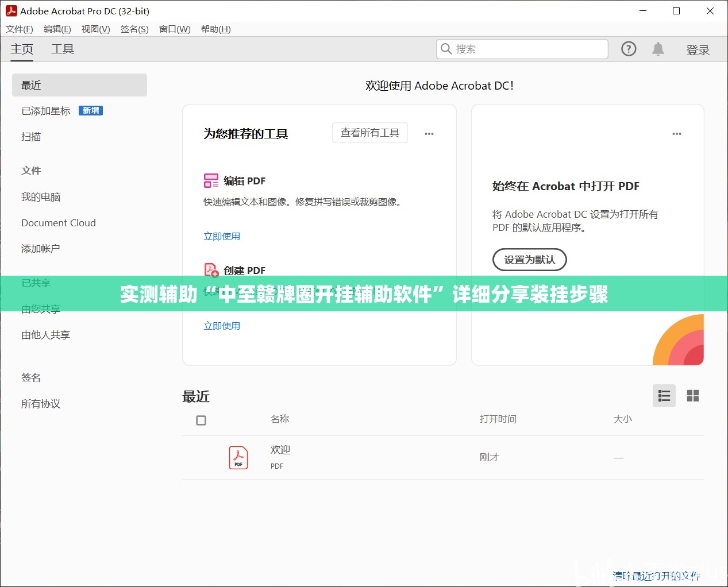The height and width of the screenshot is (587, 728).
Task: Switch to the 工具 tab
Action: [x=63, y=49]
